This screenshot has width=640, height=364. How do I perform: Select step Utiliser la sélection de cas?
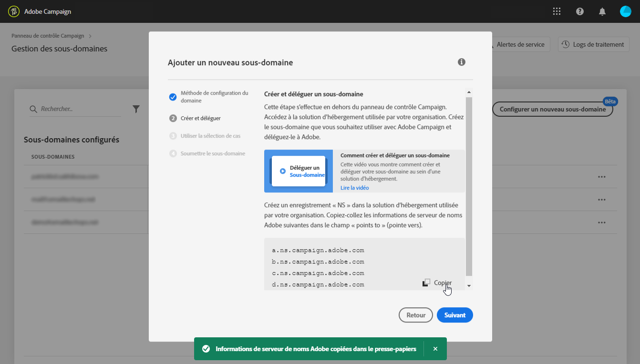205,136
